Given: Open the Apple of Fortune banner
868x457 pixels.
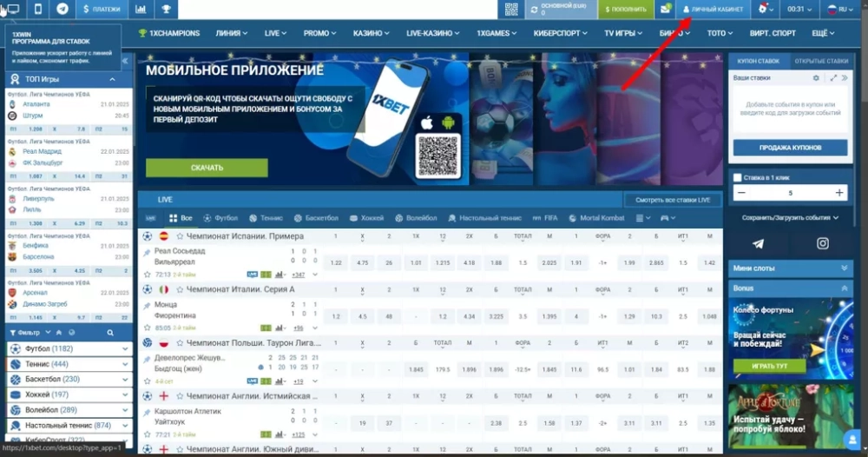Looking at the screenshot, I should click(790, 416).
